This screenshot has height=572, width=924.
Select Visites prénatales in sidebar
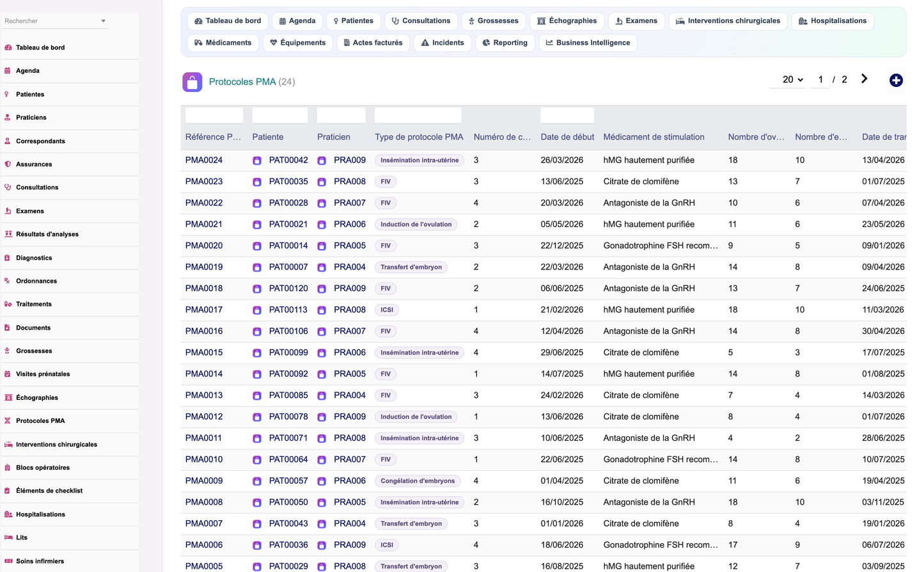pos(69,374)
